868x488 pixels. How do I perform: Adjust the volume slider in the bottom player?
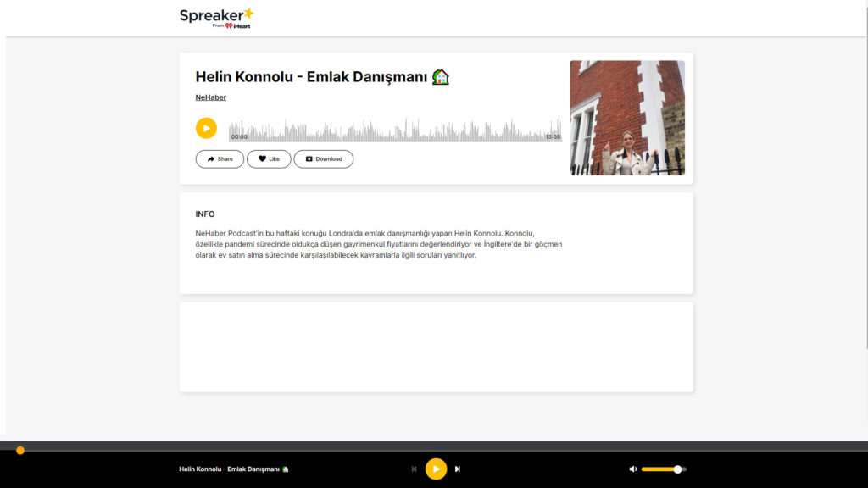(664, 469)
